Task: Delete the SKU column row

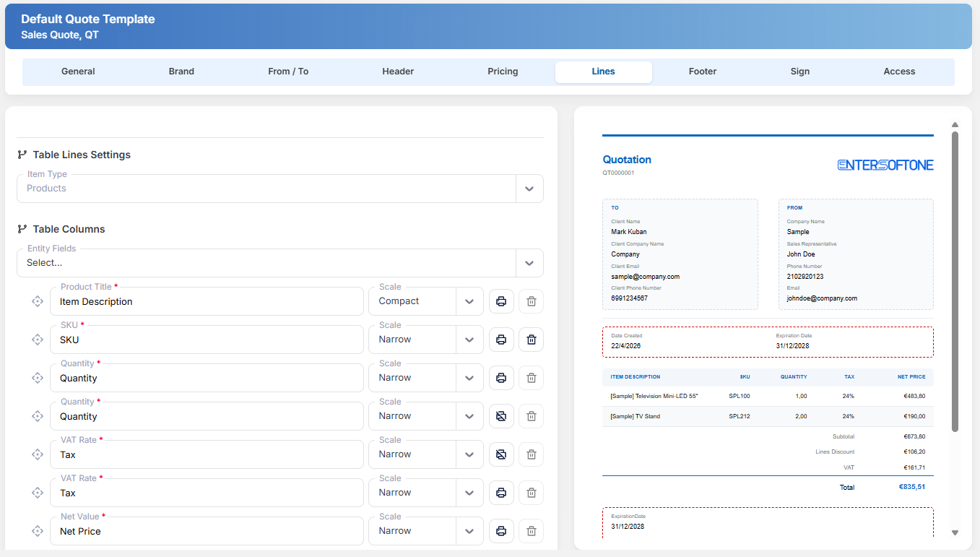Action: pos(532,340)
